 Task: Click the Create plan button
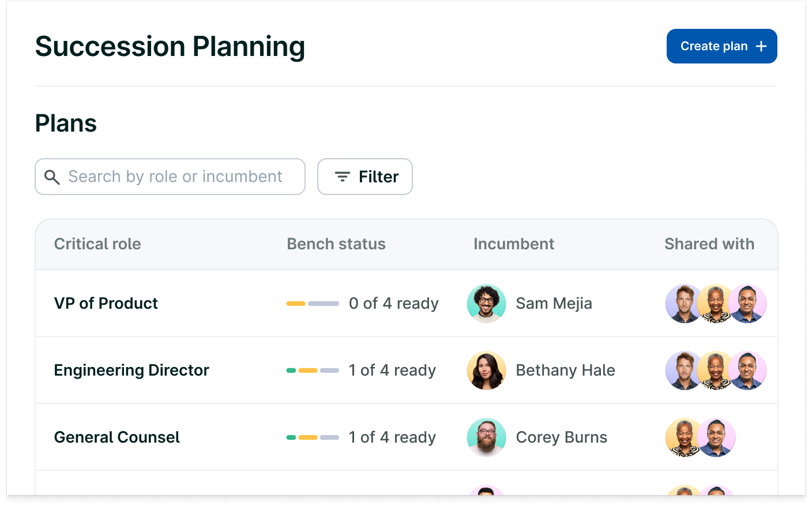(x=721, y=46)
